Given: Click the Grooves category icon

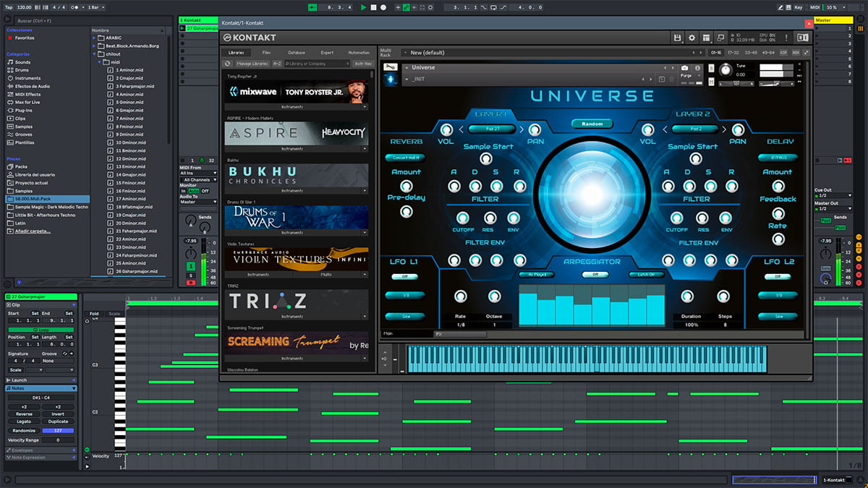Looking at the screenshot, I should [x=10, y=134].
